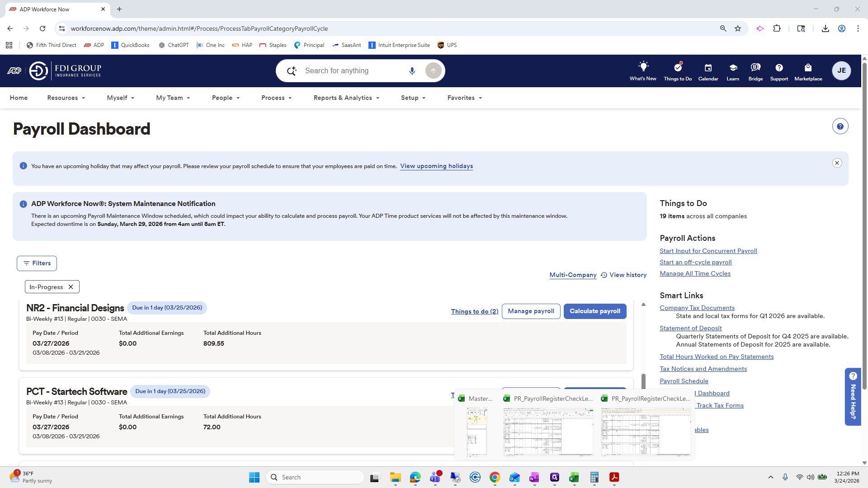Viewport: 868px width, 488px height.
Task: Dismiss the upcoming holiday notification banner
Action: tap(837, 163)
